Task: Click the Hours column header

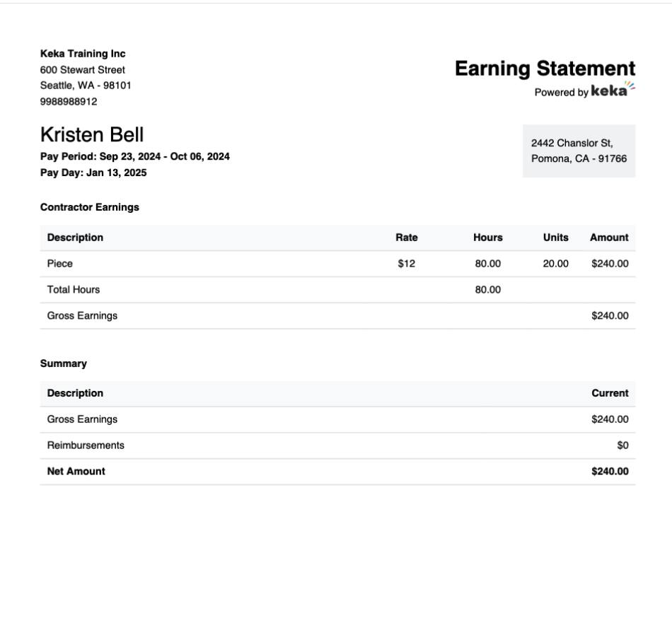Action: [x=488, y=238]
